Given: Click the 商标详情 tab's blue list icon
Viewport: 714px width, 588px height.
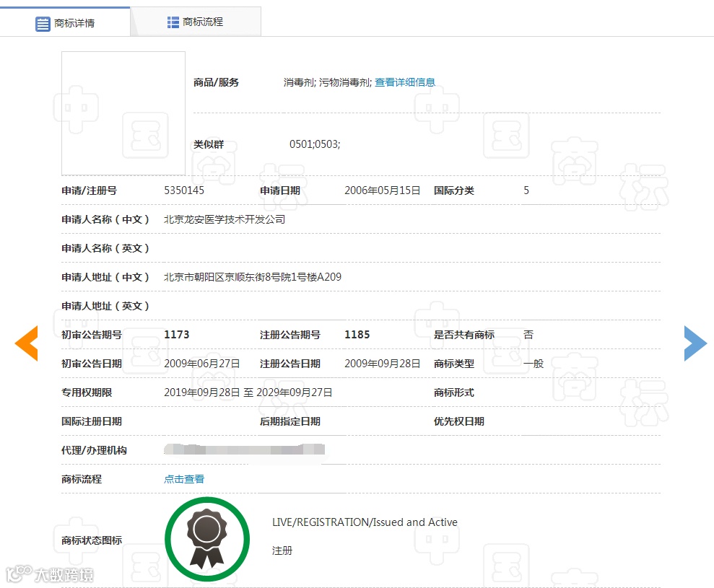Looking at the screenshot, I should (43, 24).
